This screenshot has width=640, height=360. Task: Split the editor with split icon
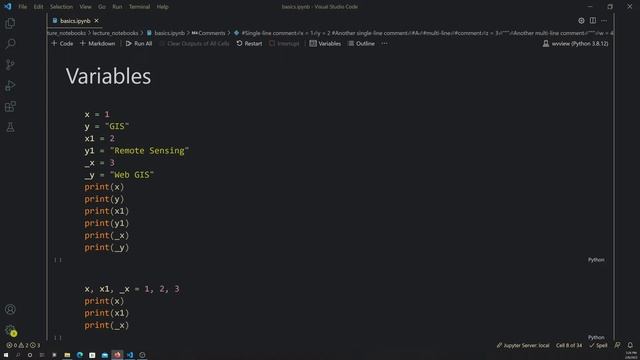(x=593, y=20)
